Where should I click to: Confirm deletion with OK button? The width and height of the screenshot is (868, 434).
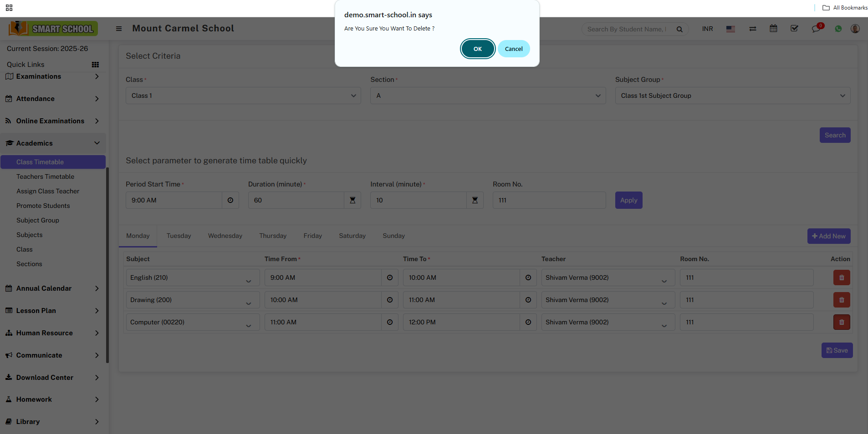pos(477,49)
